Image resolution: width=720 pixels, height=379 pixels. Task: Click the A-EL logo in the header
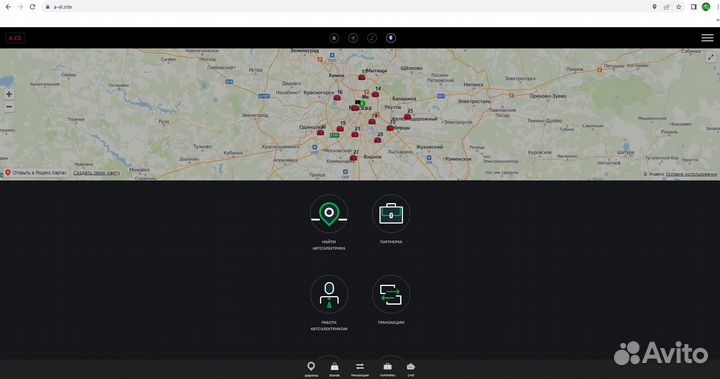[15, 38]
